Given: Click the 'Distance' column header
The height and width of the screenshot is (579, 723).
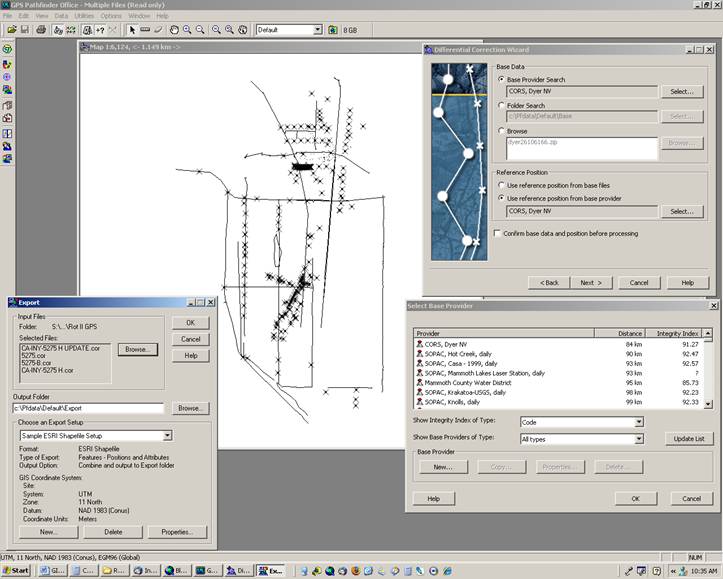Looking at the screenshot, I should (619, 333).
